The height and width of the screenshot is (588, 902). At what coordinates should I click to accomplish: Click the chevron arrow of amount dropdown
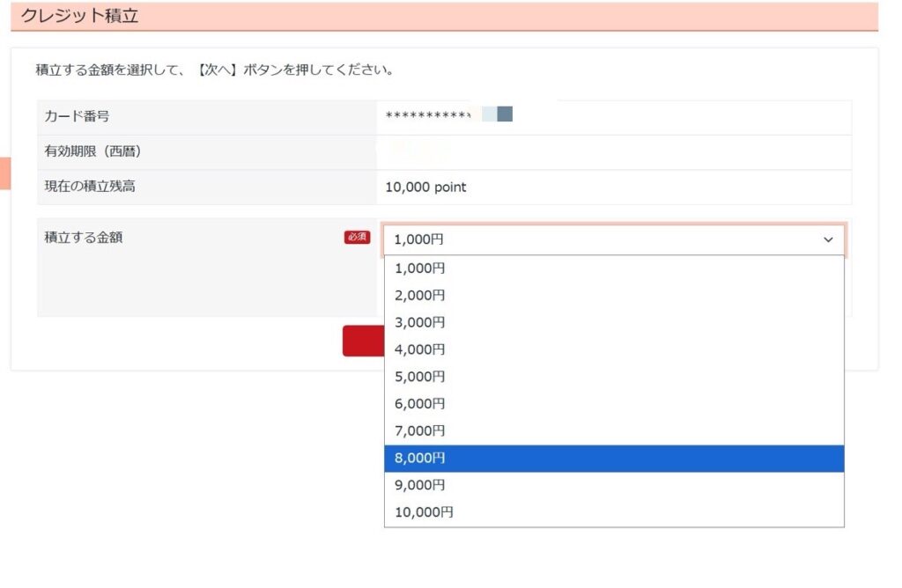point(827,239)
